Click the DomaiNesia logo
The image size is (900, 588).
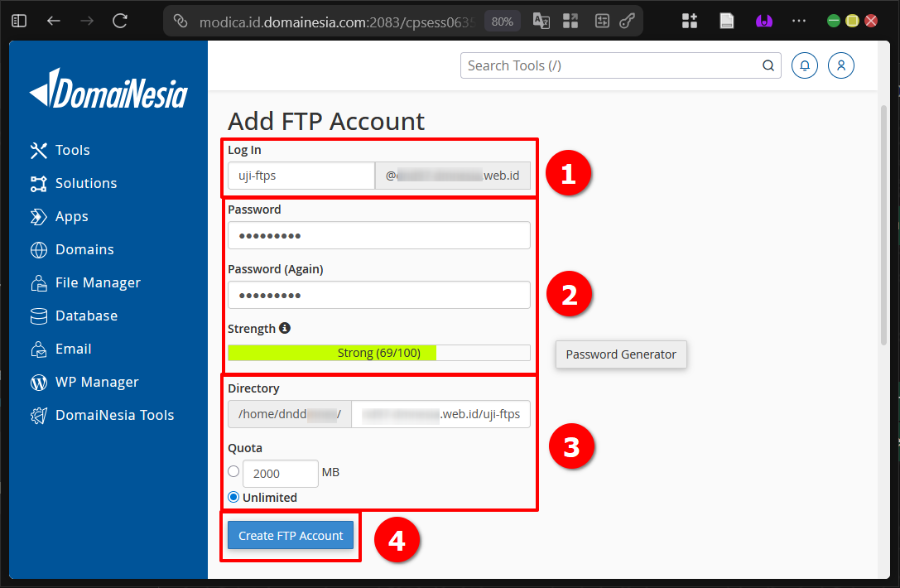[x=108, y=89]
